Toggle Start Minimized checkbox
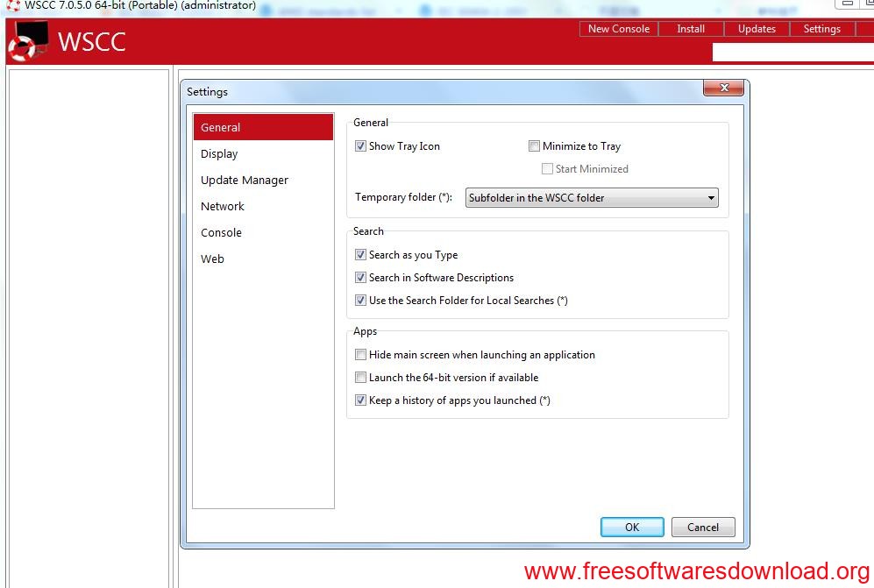This screenshot has height=588, width=874. (547, 169)
